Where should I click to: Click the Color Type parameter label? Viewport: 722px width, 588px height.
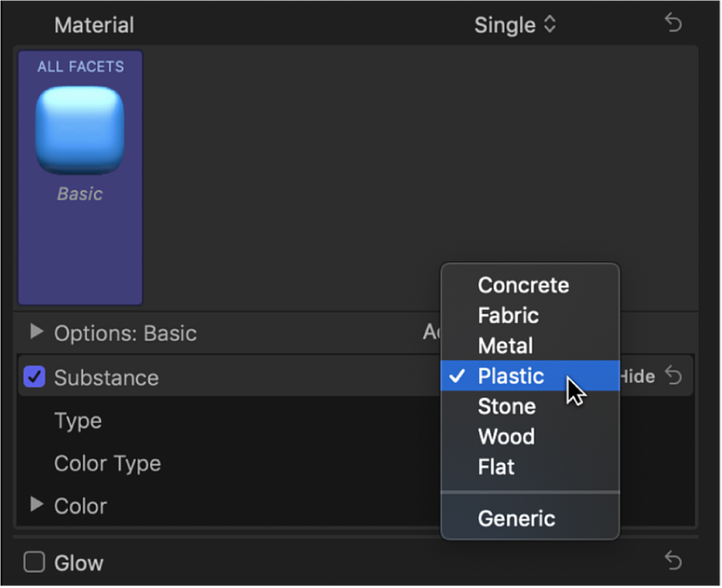[x=107, y=463]
